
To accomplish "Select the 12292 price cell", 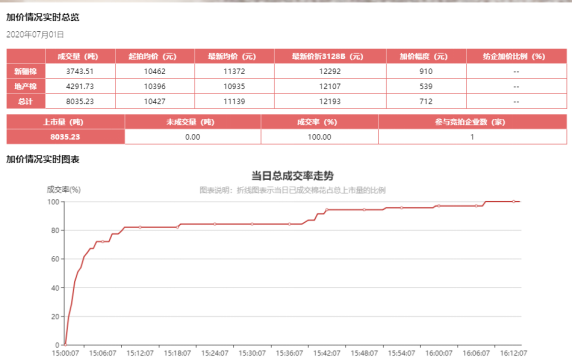I will 330,71.
